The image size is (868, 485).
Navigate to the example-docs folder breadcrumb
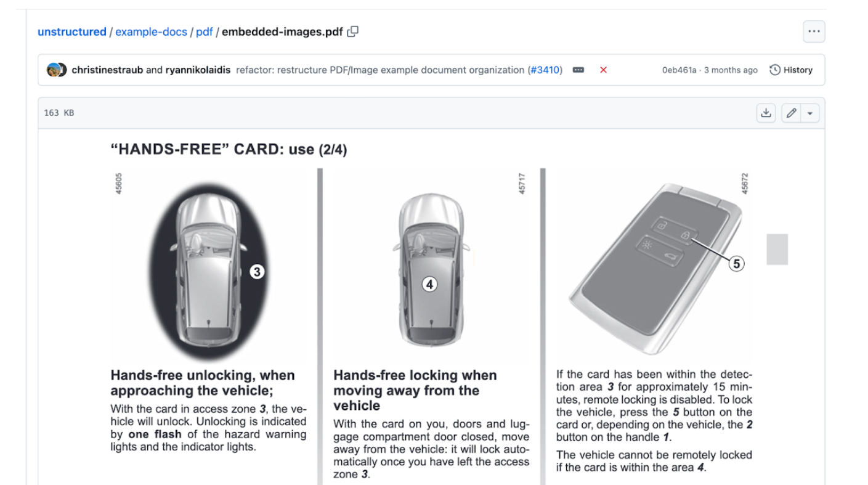[x=151, y=32]
